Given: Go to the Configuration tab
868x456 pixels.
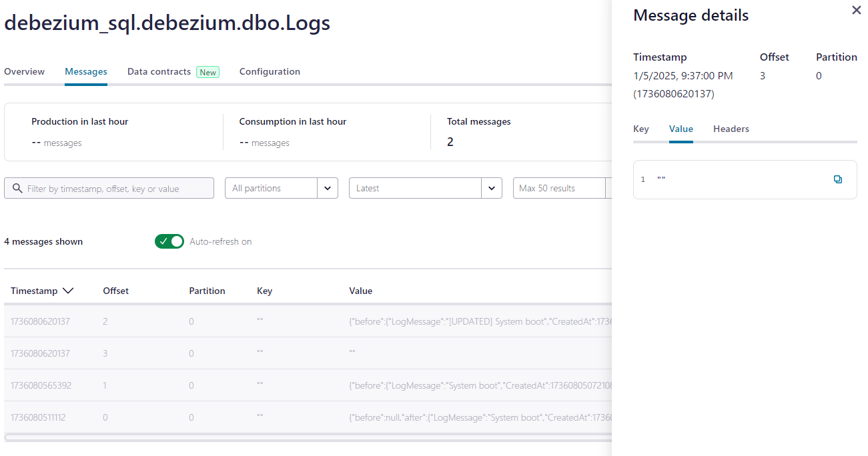Looking at the screenshot, I should 270,71.
